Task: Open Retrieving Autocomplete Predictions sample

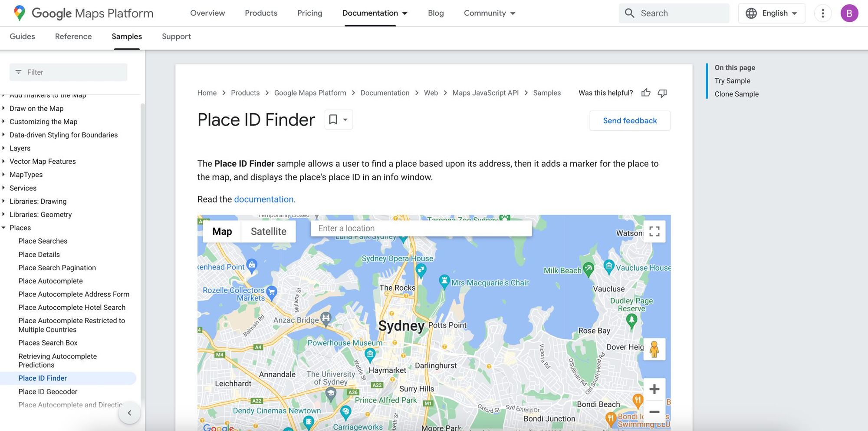Action: point(57,361)
